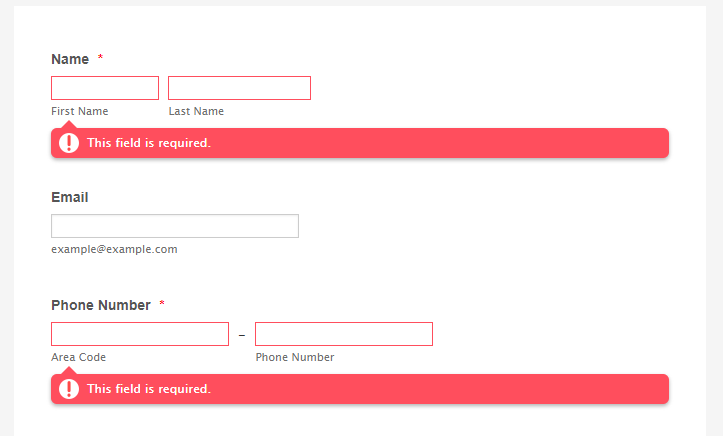Click the red asterisk beside Name label
The width and height of the screenshot is (723, 436).
tap(100, 59)
